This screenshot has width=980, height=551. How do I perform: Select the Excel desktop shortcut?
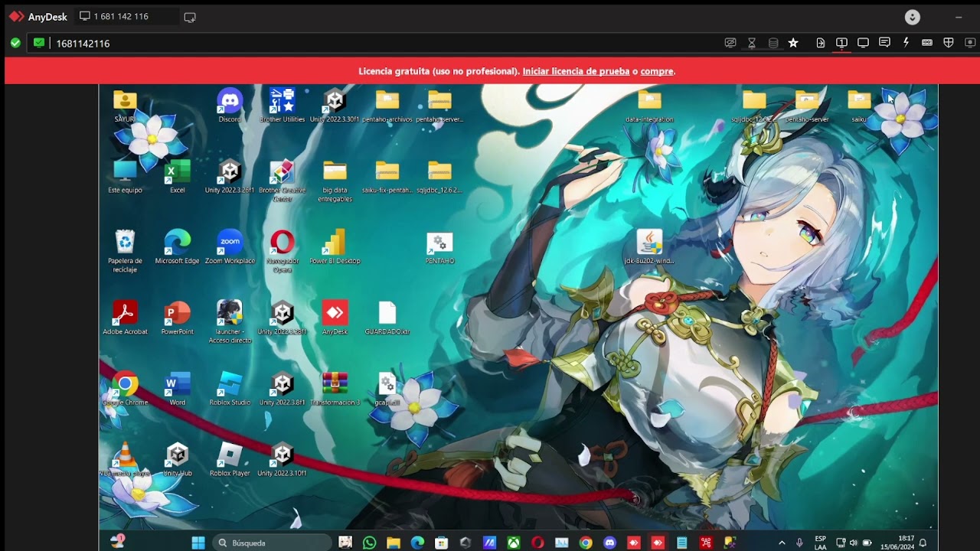(x=178, y=177)
